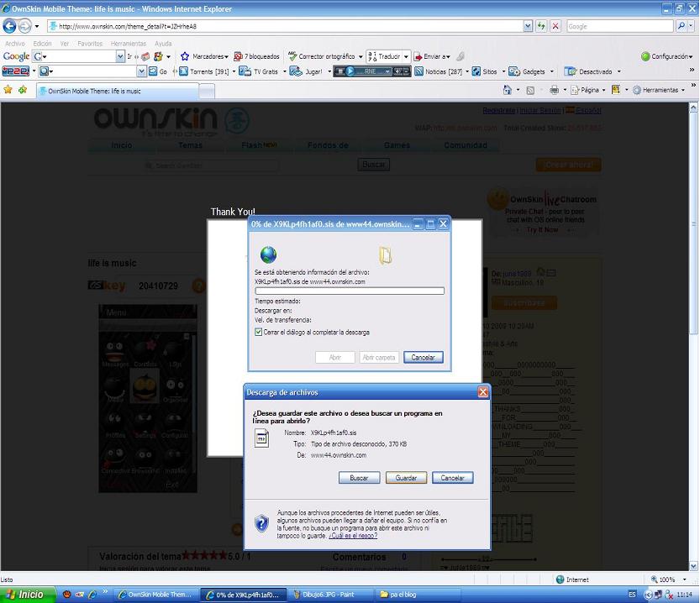Open the ¿Cuál es el riesgo? link

coord(353,535)
